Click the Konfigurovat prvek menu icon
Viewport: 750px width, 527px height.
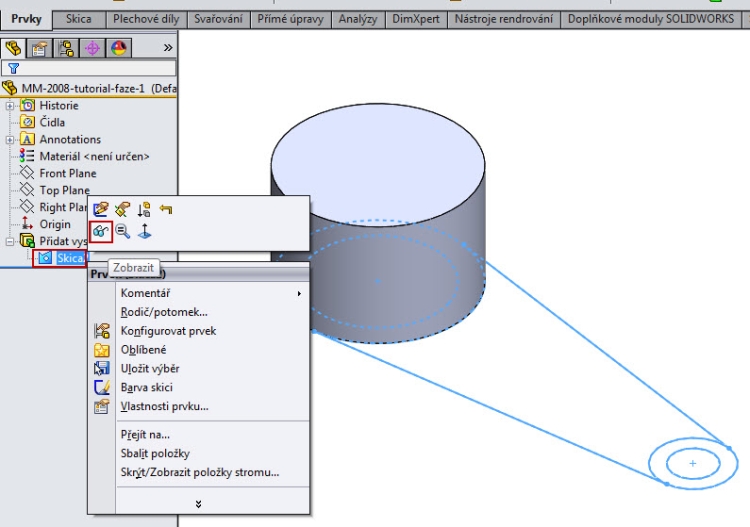(x=101, y=331)
